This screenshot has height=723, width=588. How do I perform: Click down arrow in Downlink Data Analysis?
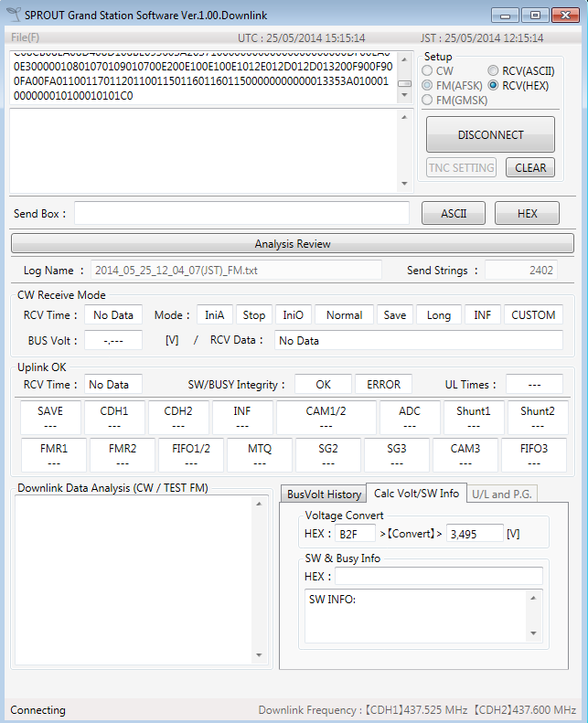click(x=259, y=655)
